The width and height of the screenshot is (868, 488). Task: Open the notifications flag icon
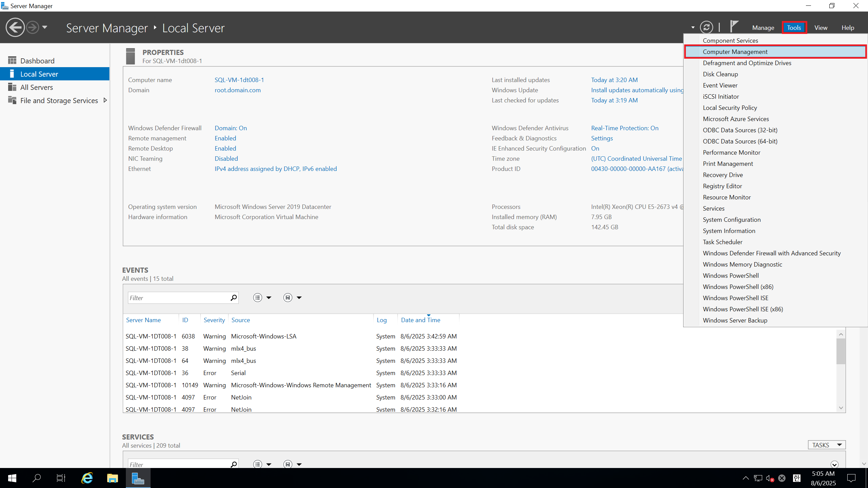734,26
